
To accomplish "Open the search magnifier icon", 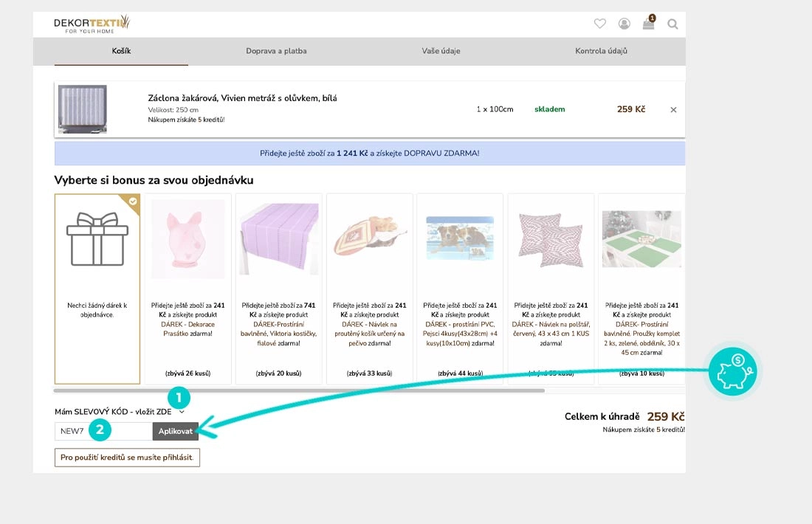I will click(672, 24).
